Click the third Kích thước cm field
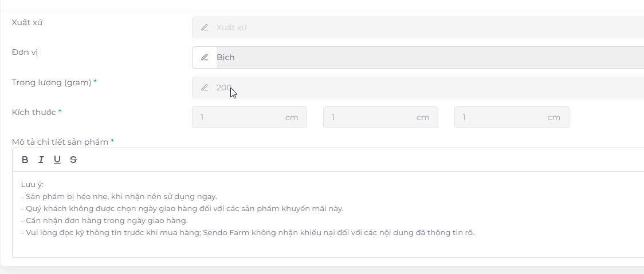This screenshot has width=644, height=274. (x=511, y=117)
